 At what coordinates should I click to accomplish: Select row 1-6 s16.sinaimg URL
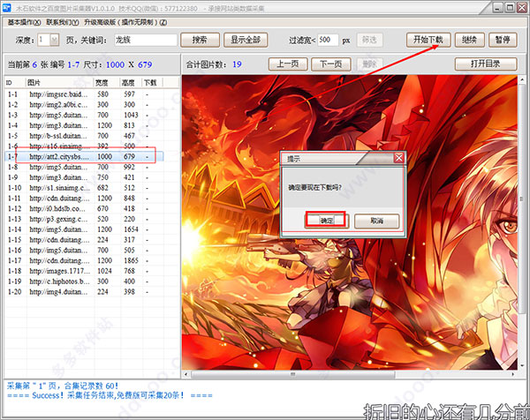pos(84,146)
